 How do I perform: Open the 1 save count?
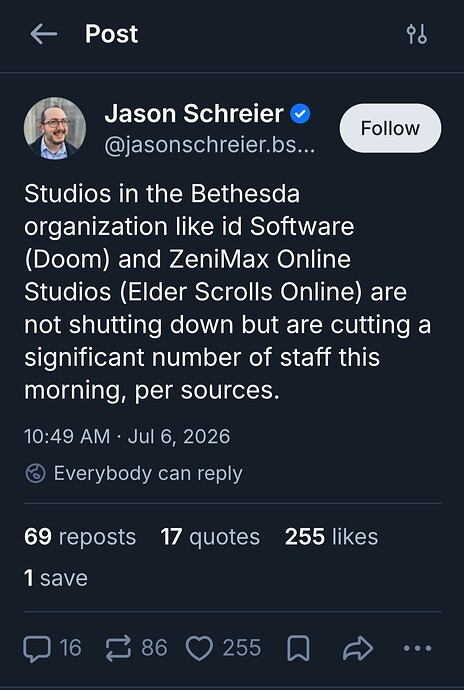click(x=56, y=578)
